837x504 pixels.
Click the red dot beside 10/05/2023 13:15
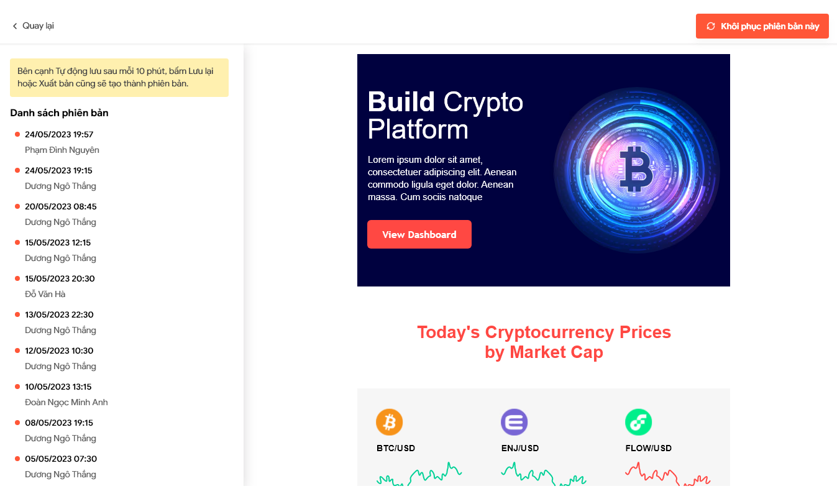(17, 387)
